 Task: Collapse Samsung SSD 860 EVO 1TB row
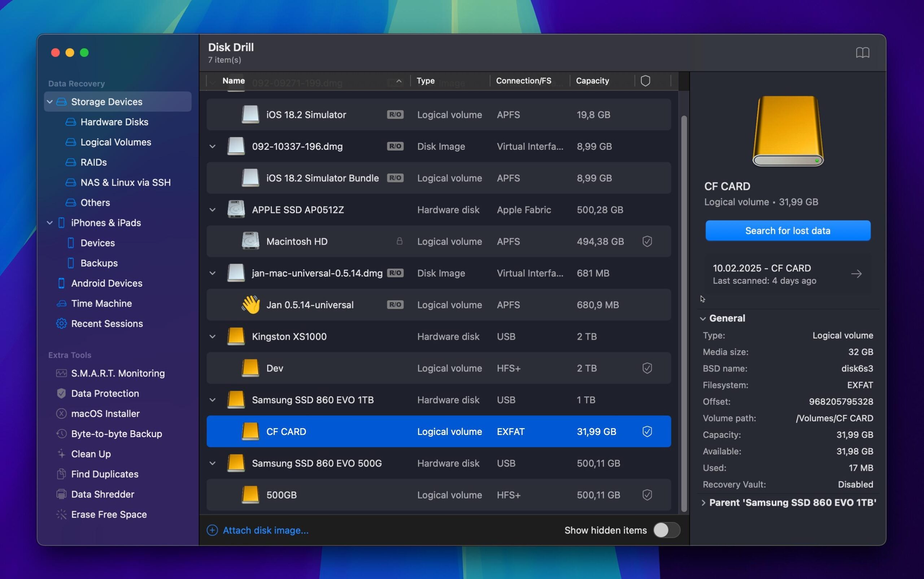(213, 400)
